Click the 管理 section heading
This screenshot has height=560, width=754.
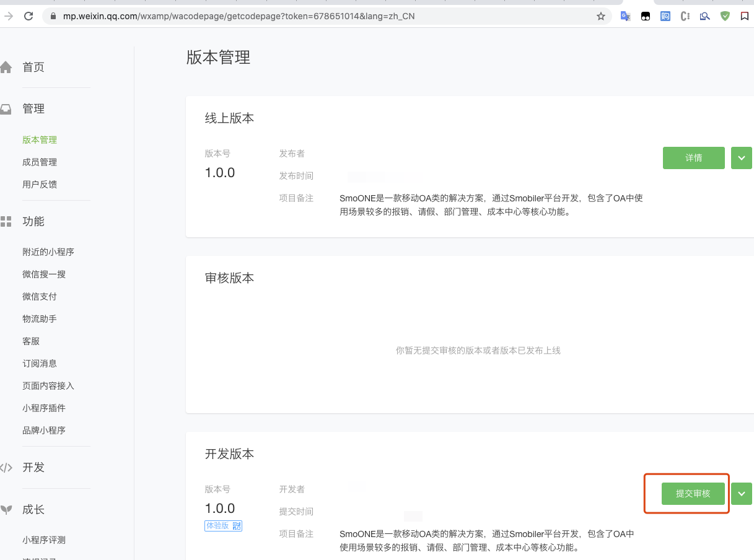point(33,109)
